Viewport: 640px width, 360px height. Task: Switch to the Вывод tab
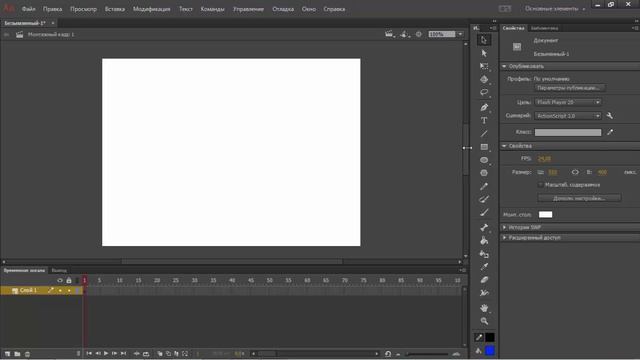point(59,271)
